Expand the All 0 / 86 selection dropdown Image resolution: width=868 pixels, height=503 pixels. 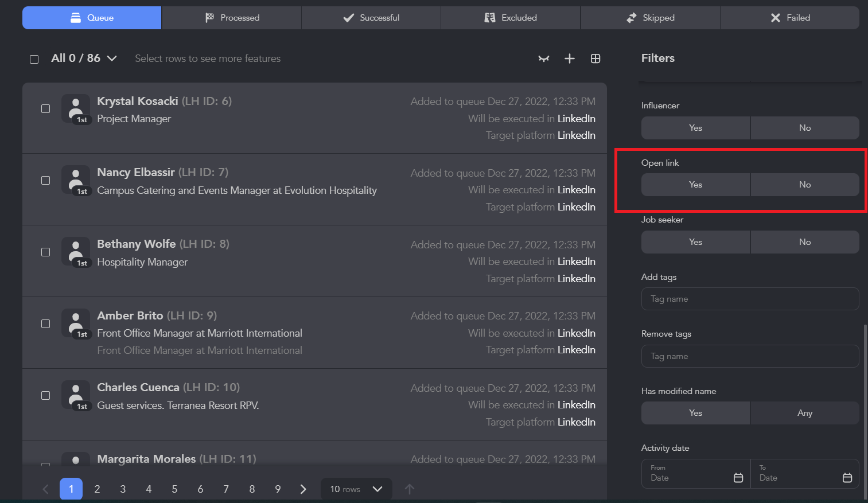(112, 59)
